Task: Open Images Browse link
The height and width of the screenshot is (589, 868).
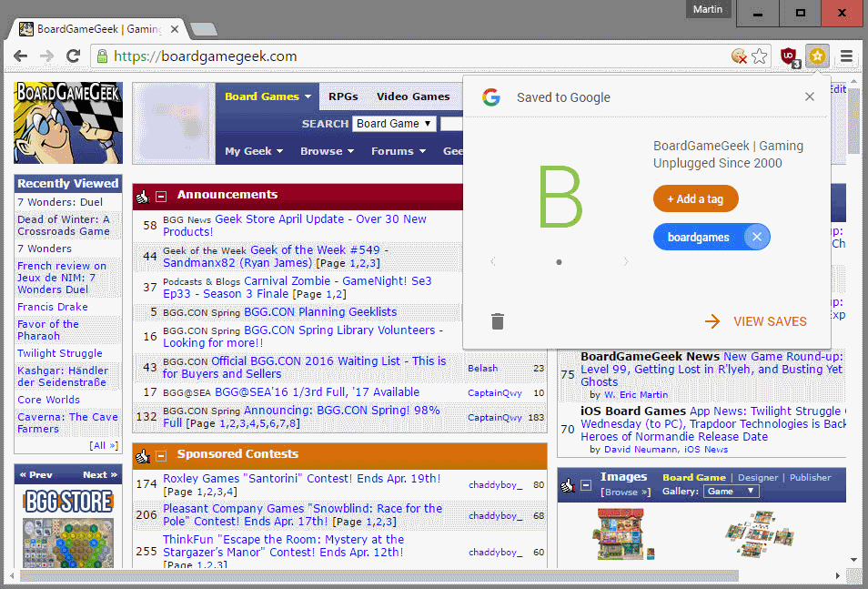Action: 626,492
